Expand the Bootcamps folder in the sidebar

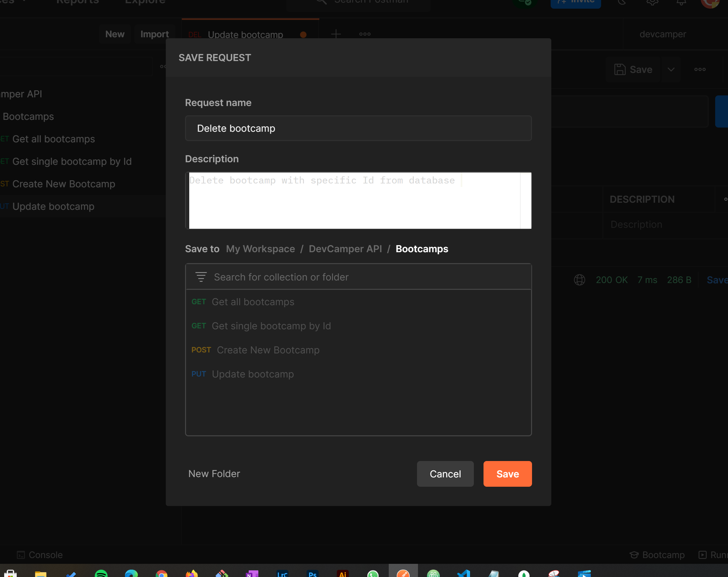28,117
